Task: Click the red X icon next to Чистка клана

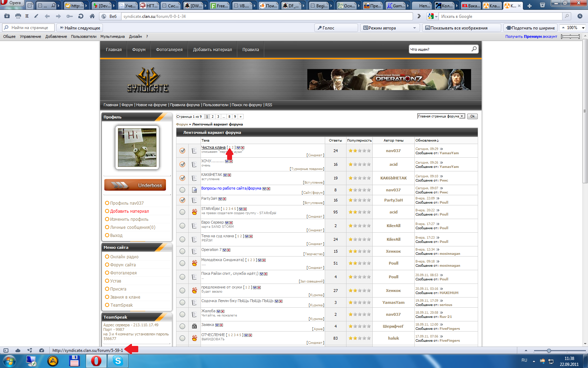Action: [x=243, y=148]
